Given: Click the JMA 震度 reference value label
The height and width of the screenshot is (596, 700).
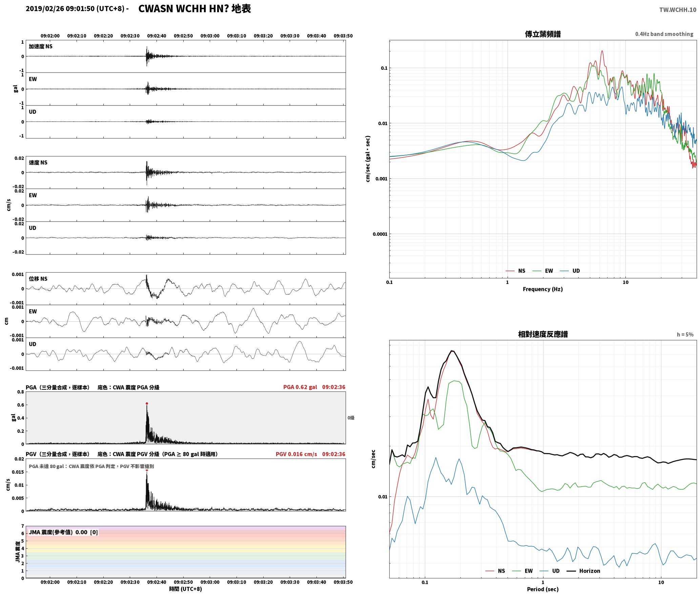Looking at the screenshot, I should click(63, 532).
